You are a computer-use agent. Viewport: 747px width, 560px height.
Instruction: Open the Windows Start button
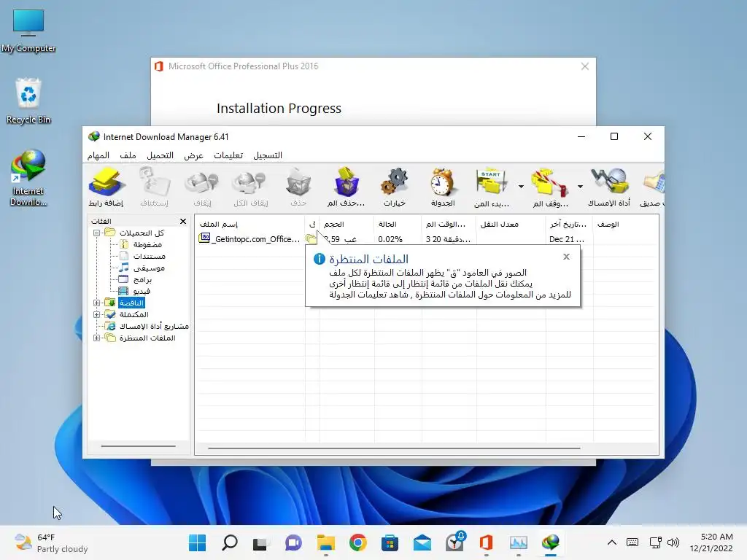point(197,542)
